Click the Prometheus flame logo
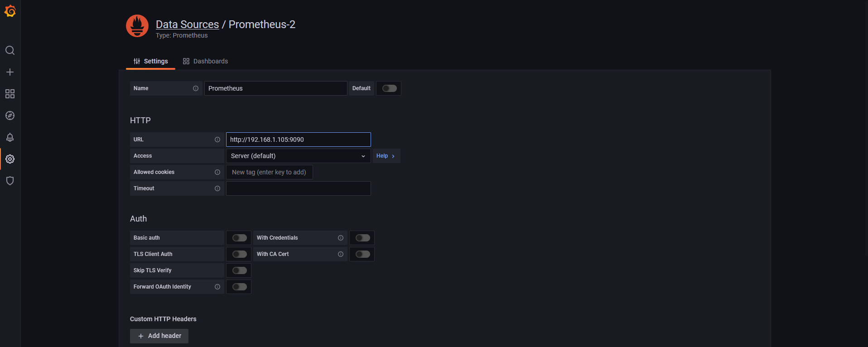 click(x=137, y=26)
